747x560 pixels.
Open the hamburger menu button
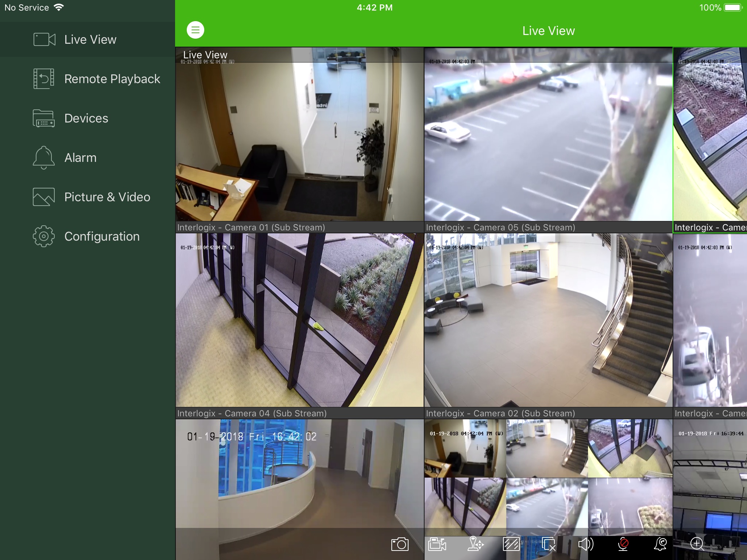coord(195,30)
